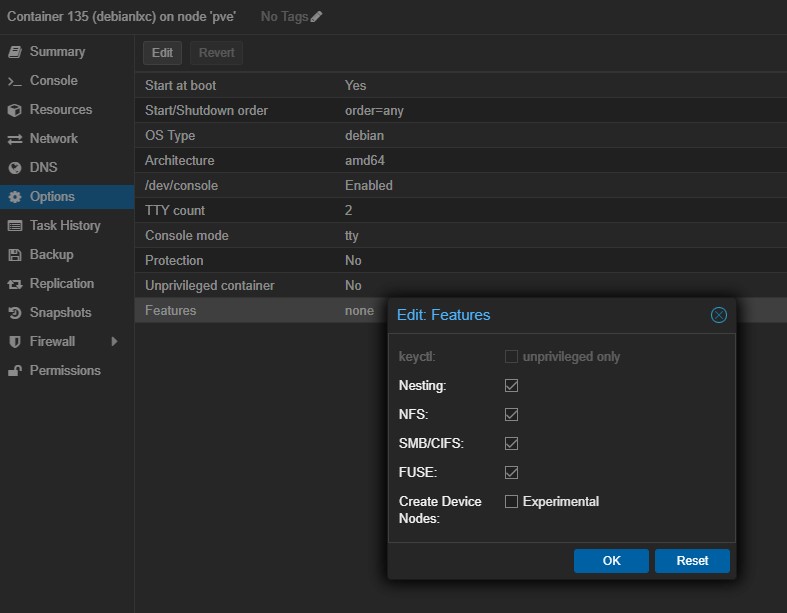The width and height of the screenshot is (787, 613).
Task: Disable the NFS feature checkbox
Action: click(x=511, y=414)
